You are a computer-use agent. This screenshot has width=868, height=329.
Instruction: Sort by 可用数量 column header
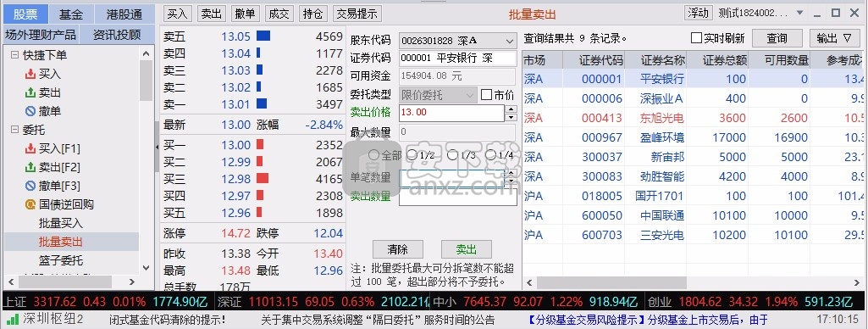(779, 60)
